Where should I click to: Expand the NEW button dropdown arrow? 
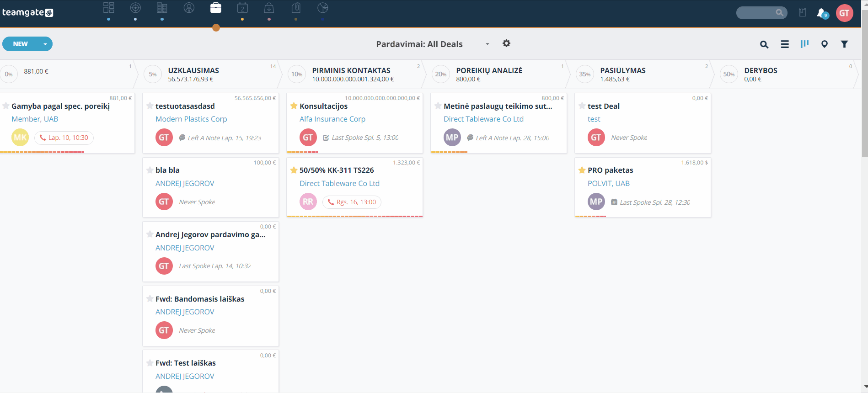tap(45, 44)
